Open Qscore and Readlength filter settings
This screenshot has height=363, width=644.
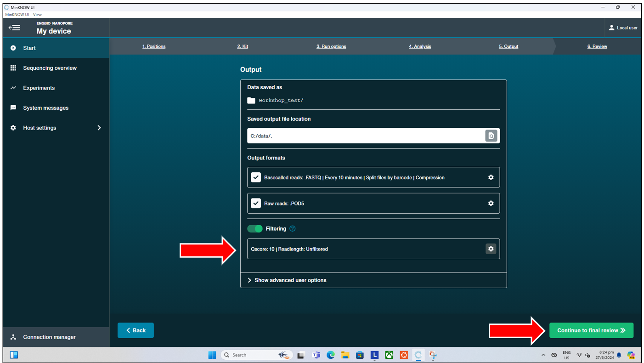[491, 249]
